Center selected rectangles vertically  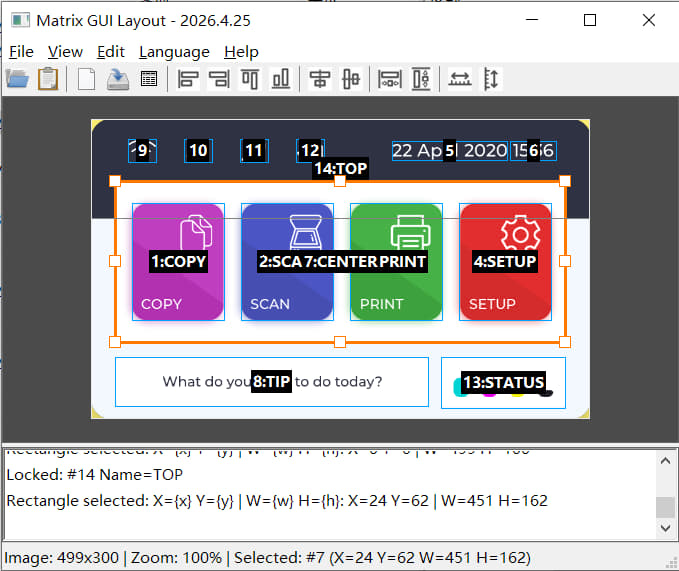tap(351, 79)
